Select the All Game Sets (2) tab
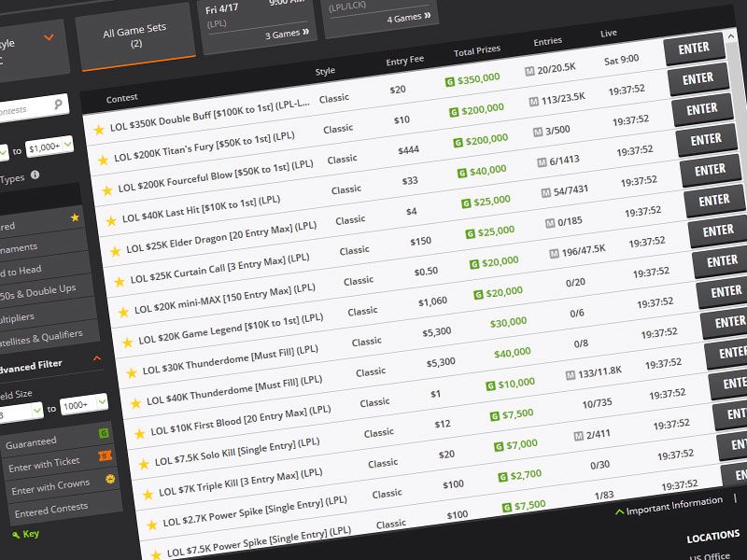The height and width of the screenshot is (560, 747). (x=135, y=38)
